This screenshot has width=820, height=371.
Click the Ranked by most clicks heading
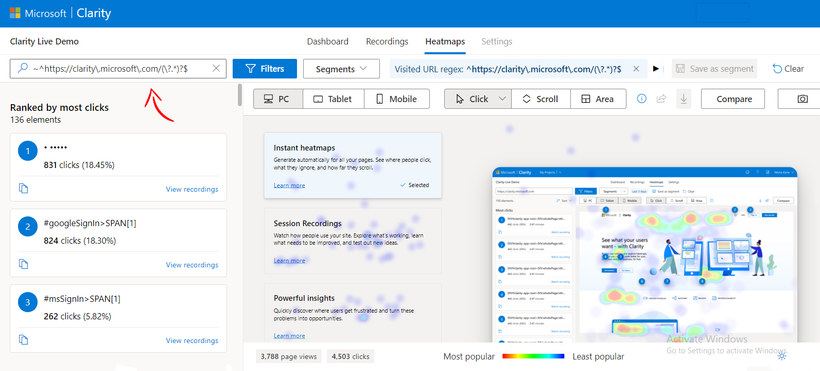click(59, 107)
